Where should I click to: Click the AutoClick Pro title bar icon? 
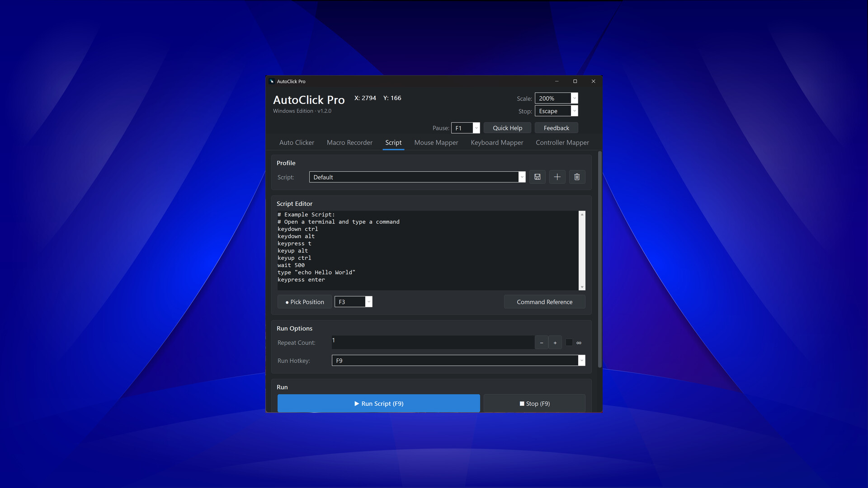click(x=272, y=81)
